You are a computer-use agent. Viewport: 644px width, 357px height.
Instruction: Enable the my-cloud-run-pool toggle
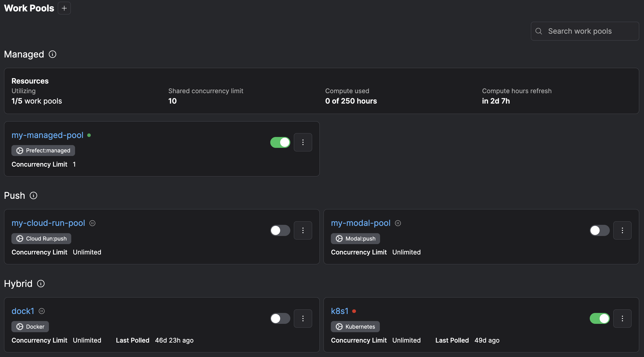click(280, 230)
